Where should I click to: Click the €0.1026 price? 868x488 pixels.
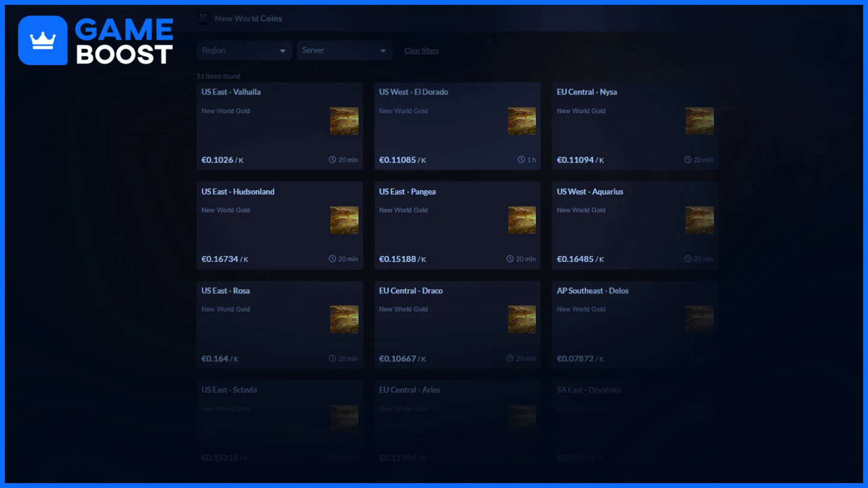click(218, 160)
